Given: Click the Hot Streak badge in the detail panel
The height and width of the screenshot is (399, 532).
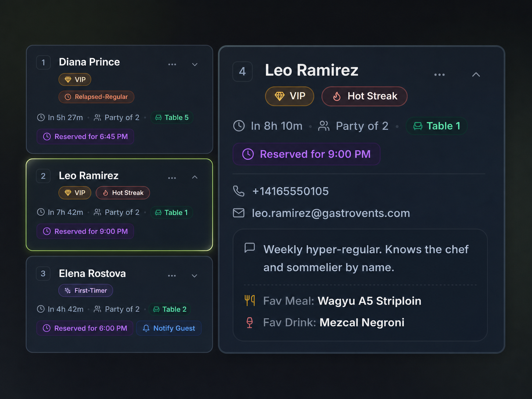Looking at the screenshot, I should click(x=364, y=96).
